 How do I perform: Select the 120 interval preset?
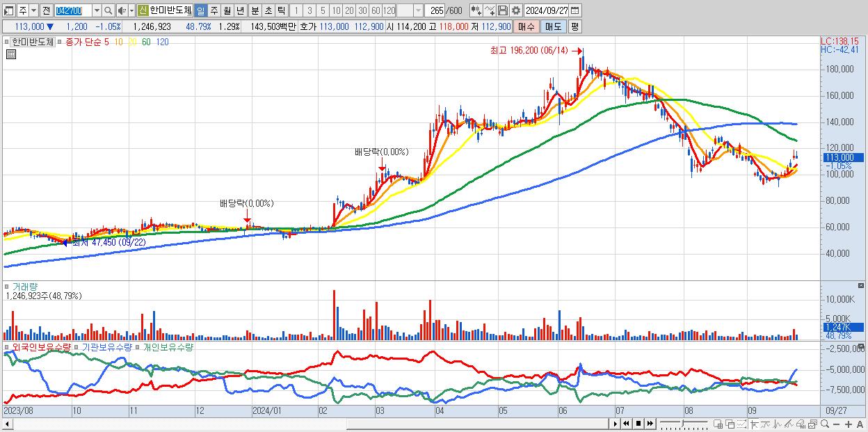pyautogui.click(x=389, y=10)
